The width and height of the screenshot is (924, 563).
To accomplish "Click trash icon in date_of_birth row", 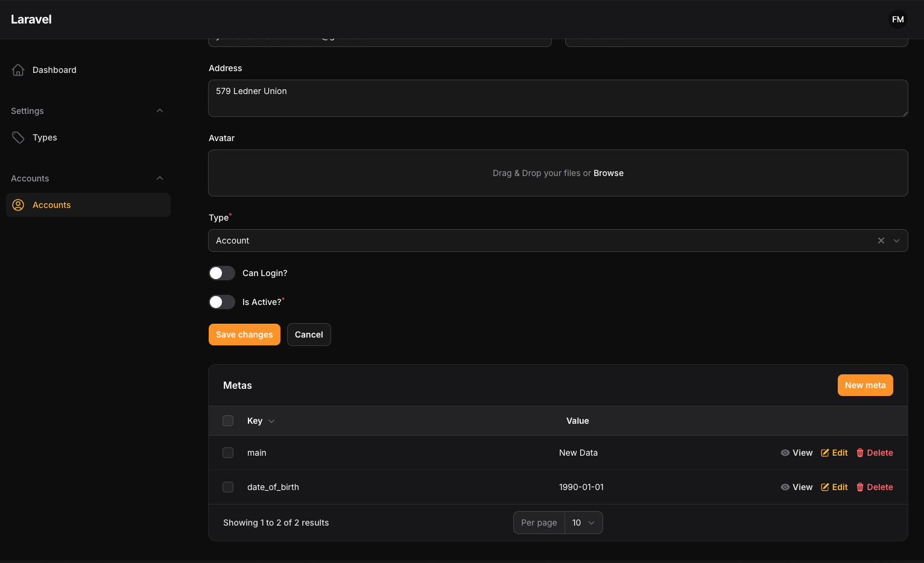I will click(860, 487).
